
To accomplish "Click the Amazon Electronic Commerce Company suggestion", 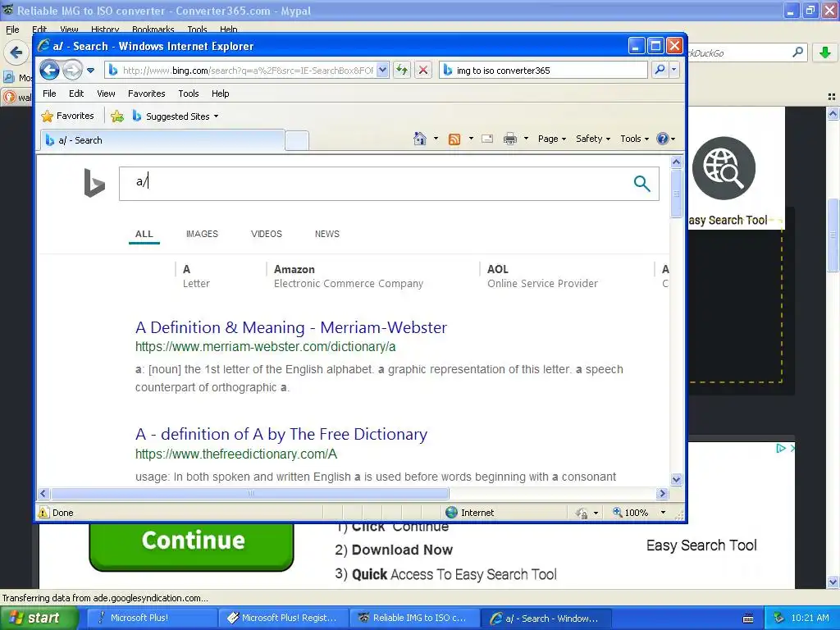I will click(348, 276).
